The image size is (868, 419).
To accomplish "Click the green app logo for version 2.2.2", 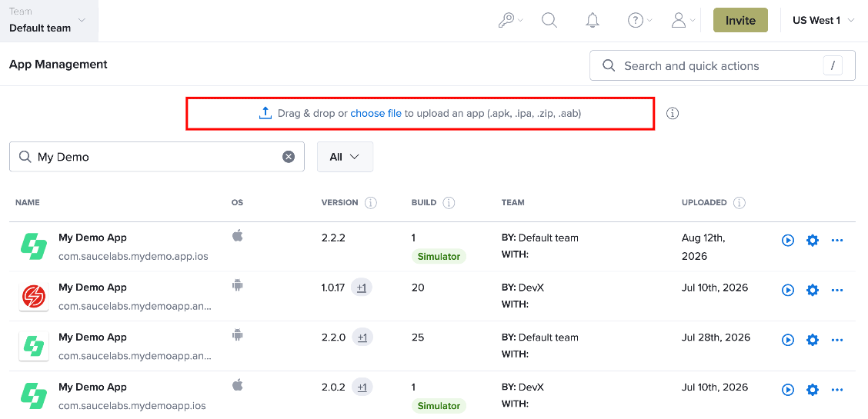I will (34, 247).
